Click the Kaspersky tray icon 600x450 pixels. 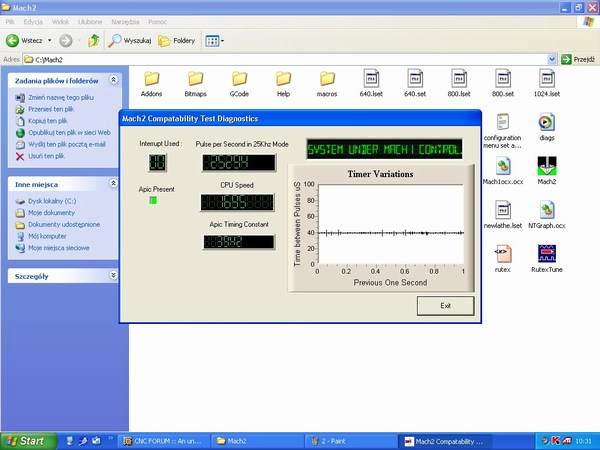556,441
